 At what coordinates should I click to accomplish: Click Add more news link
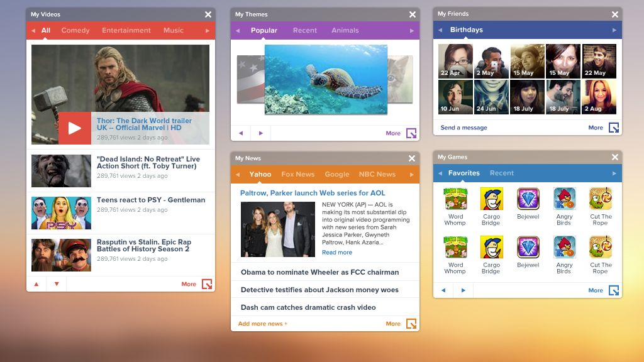coord(262,324)
